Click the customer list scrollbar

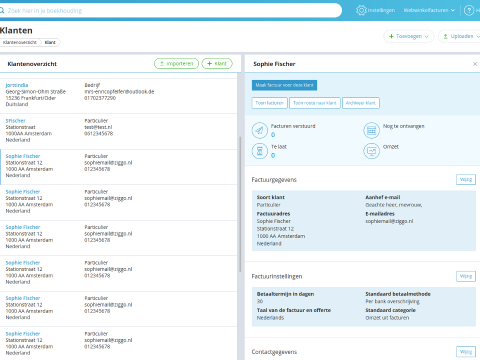click(240, 204)
